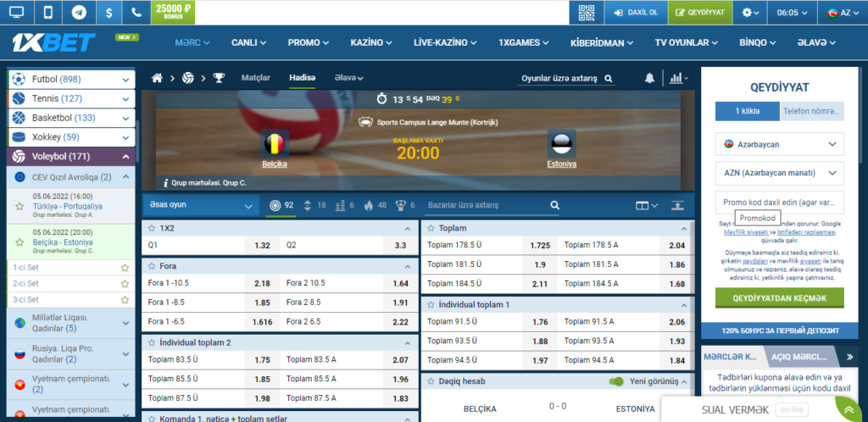The height and width of the screenshot is (422, 868).
Task: Open the statistics bar chart icon
Action: (678, 79)
